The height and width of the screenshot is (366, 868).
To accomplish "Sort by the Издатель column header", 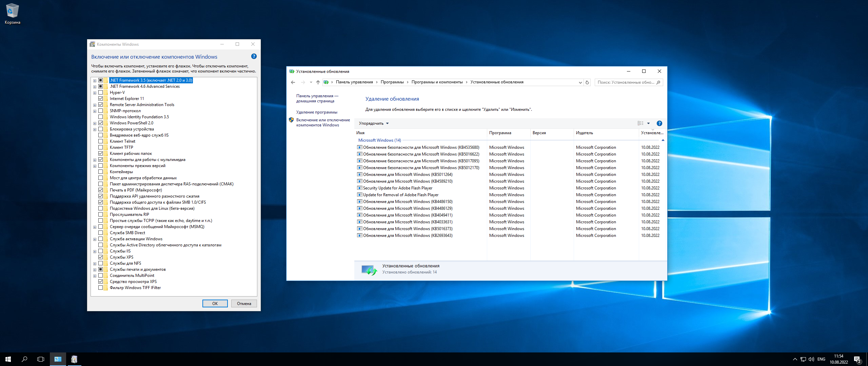I will coord(606,133).
